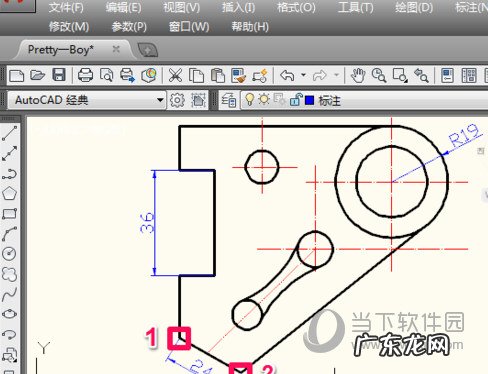Expand the Undo history dropdown arrow
Viewport: 488px width, 374px height.
click(x=303, y=75)
